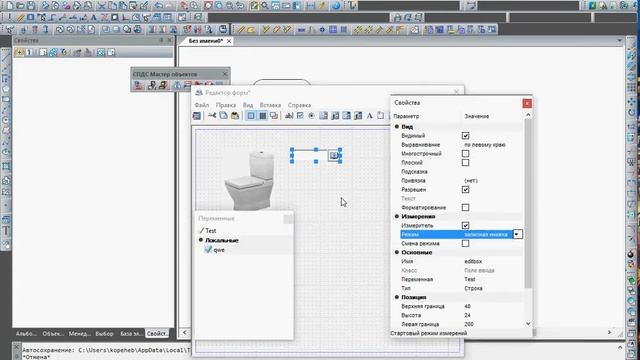Click the New document icon in main toolbar
640x360 pixels.
click(x=9, y=6)
